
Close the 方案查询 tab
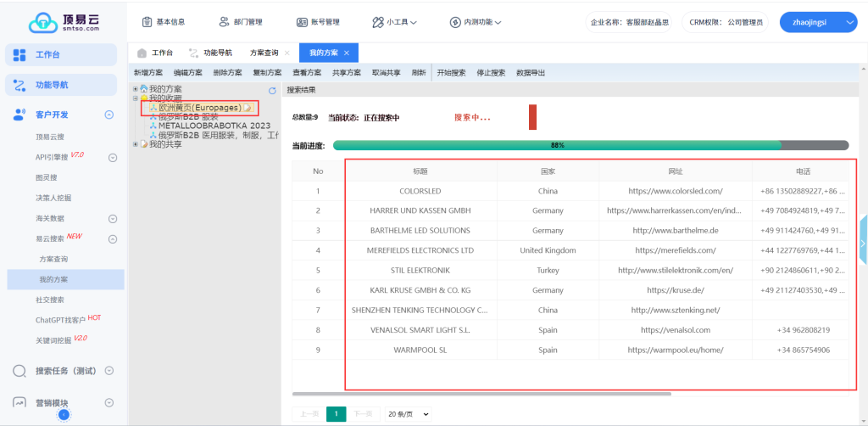click(x=287, y=53)
